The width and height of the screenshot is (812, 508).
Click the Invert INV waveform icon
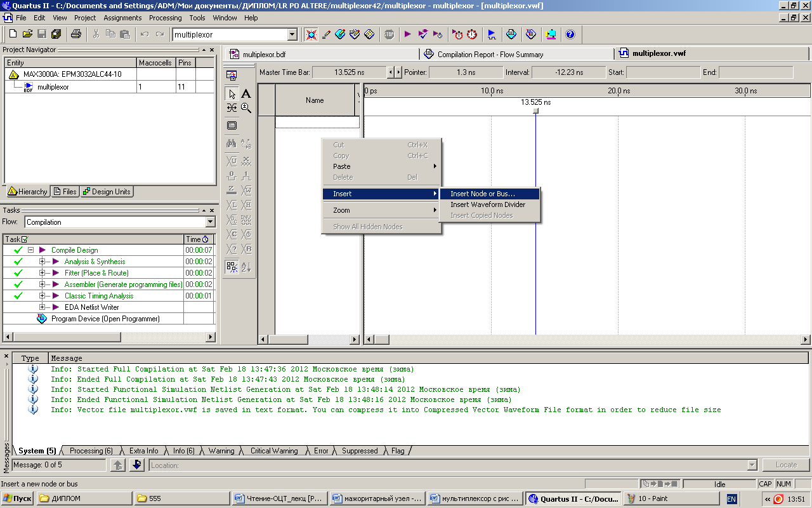(x=246, y=220)
